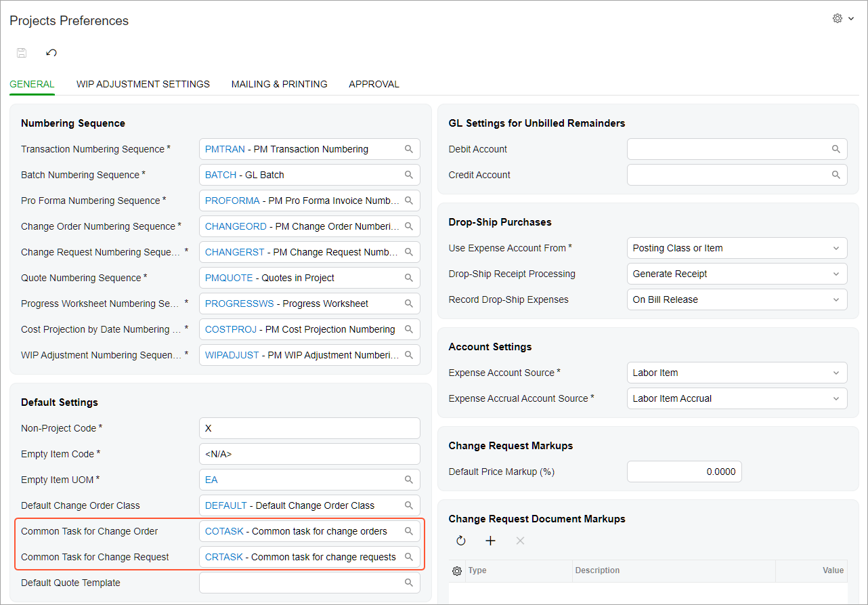Click the PROGRESSWS sequence link
Viewport: 868px width, 605px height.
[x=240, y=304]
